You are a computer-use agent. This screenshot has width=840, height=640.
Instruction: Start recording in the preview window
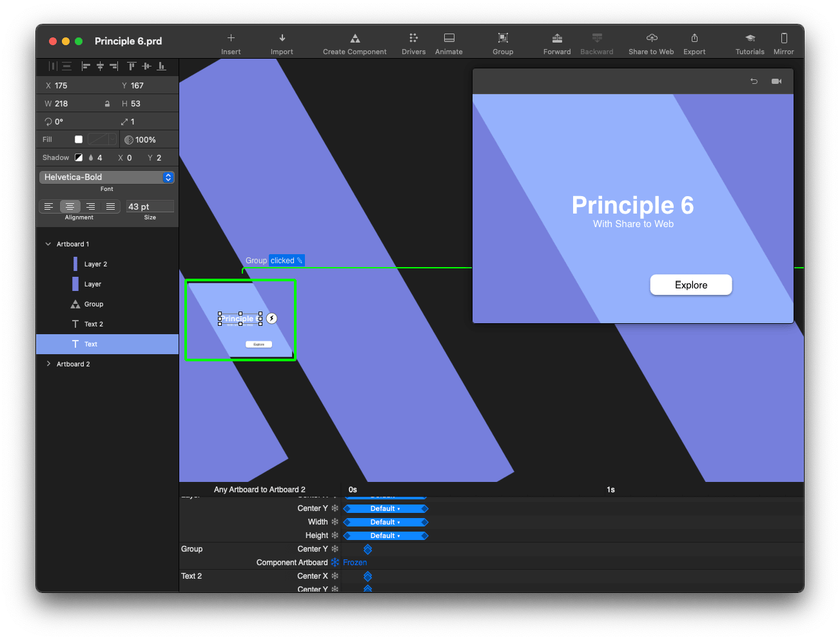pyautogui.click(x=776, y=81)
